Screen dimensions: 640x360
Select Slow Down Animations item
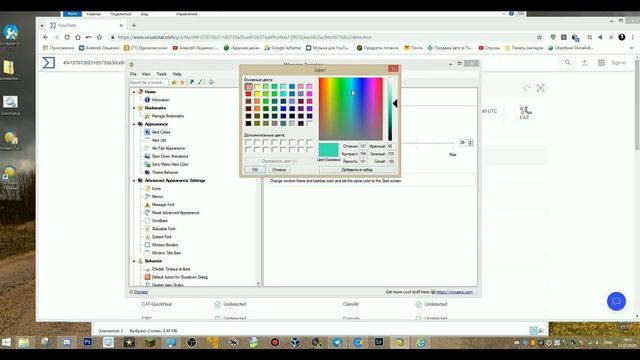coord(170,156)
